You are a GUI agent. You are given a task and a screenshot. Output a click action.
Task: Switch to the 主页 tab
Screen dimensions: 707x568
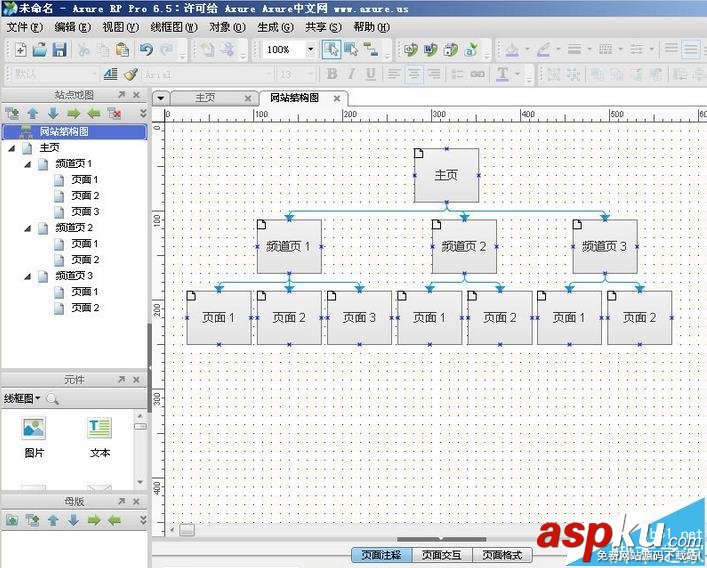205,98
